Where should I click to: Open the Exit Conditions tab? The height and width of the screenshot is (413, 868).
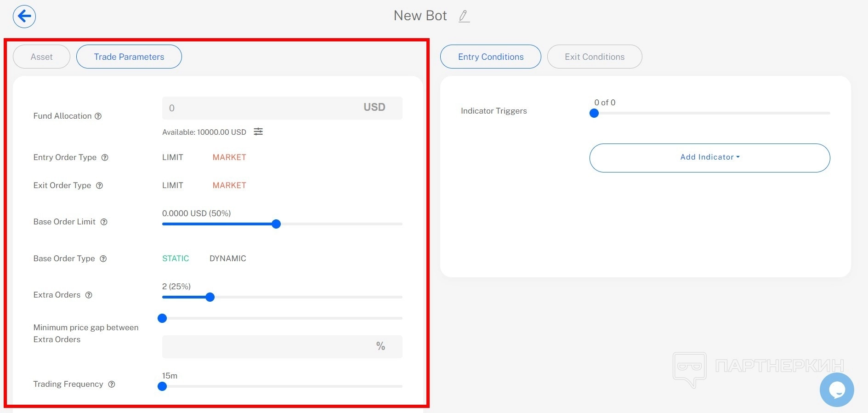594,57
